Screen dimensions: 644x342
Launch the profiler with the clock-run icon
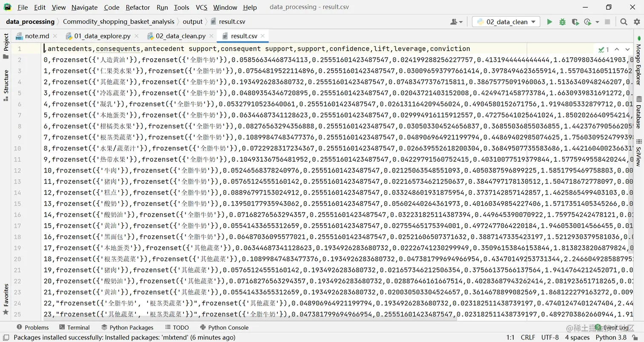click(x=588, y=22)
